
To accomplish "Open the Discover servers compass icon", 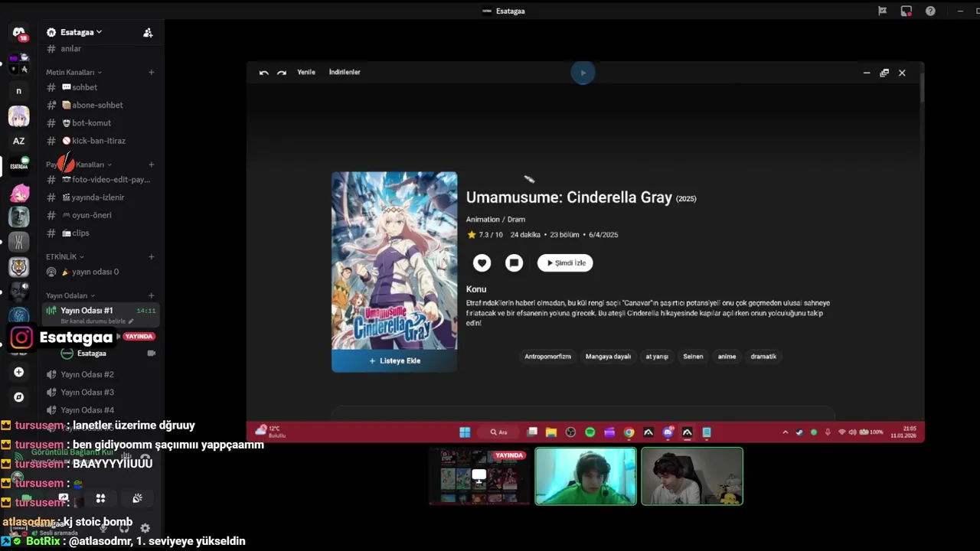I will coord(19,397).
